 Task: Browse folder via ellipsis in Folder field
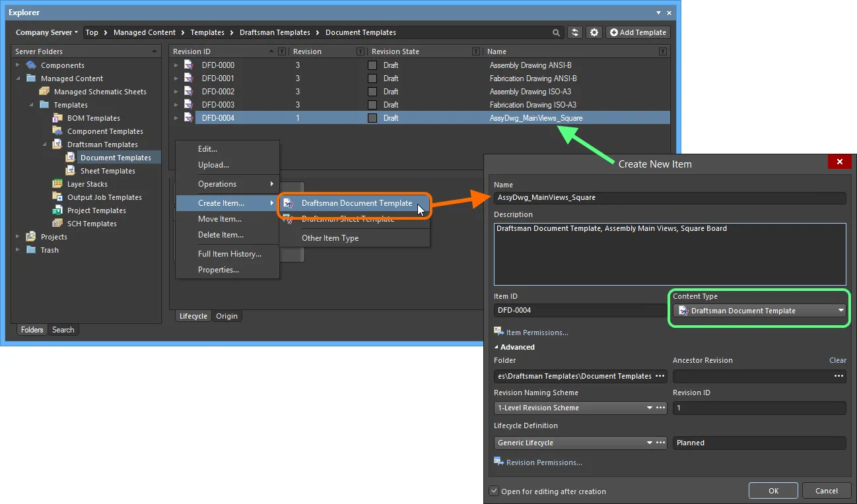[660, 376]
